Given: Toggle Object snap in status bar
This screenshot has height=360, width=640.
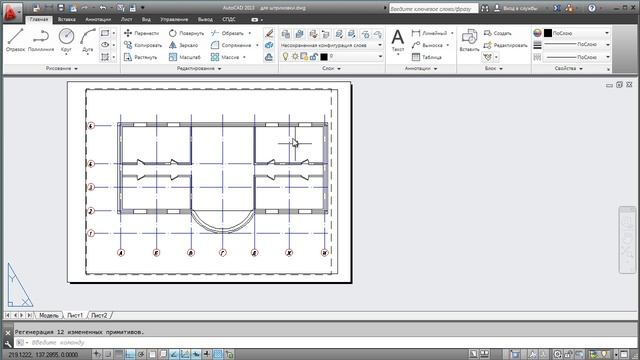Looking at the screenshot, I should point(152,354).
